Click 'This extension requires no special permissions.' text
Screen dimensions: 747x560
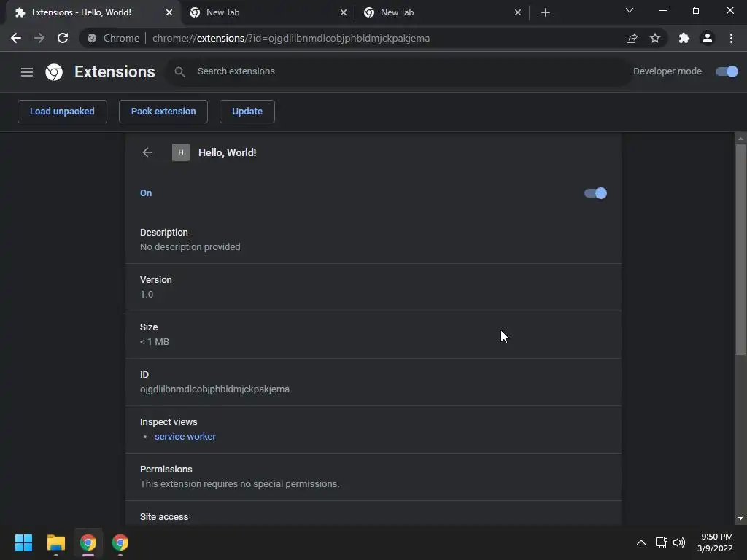[239, 484]
